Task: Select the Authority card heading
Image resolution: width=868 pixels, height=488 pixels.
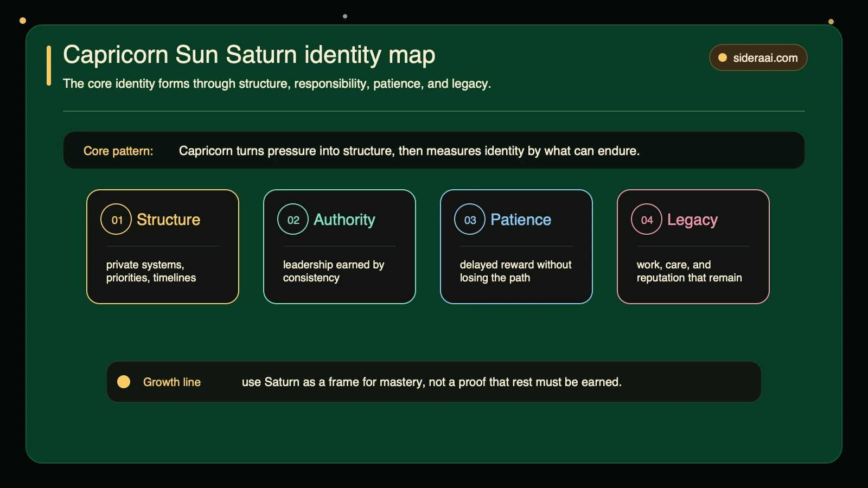Action: (x=344, y=220)
